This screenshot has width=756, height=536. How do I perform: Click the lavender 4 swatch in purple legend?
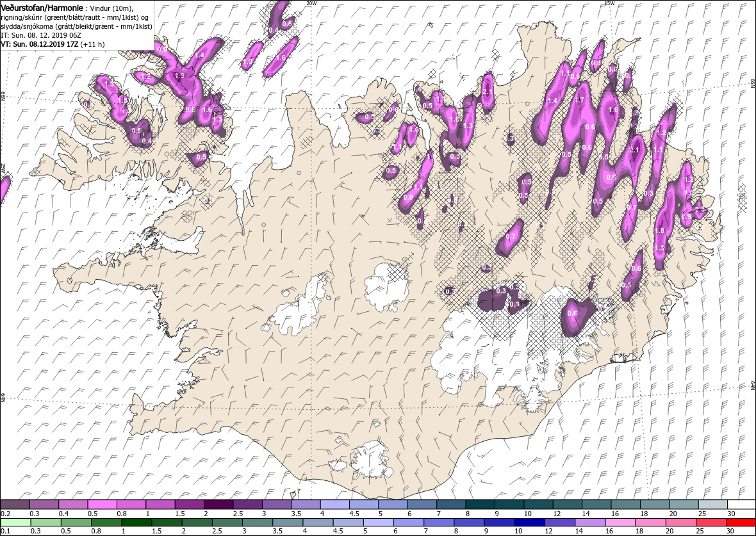click(334, 505)
